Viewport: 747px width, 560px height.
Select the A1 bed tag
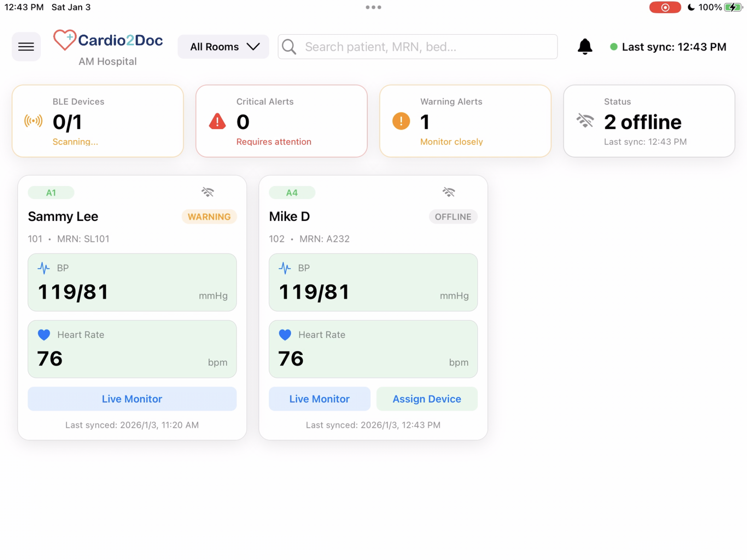pyautogui.click(x=51, y=192)
